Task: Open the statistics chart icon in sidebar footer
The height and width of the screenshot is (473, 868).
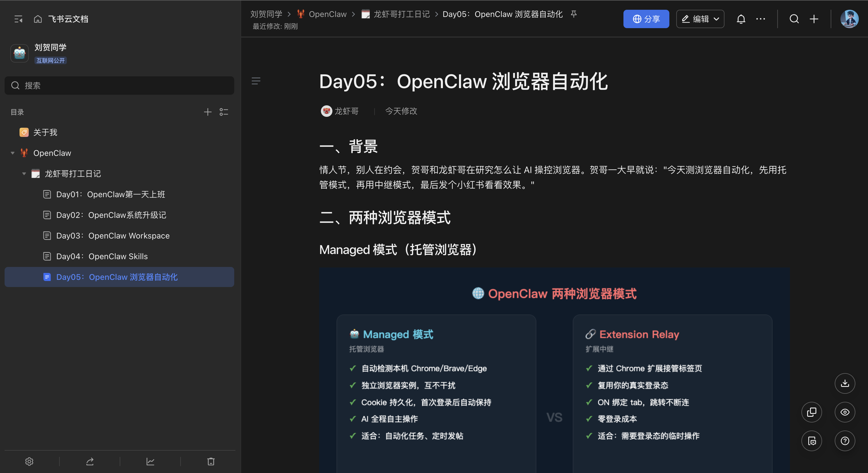Action: click(150, 462)
